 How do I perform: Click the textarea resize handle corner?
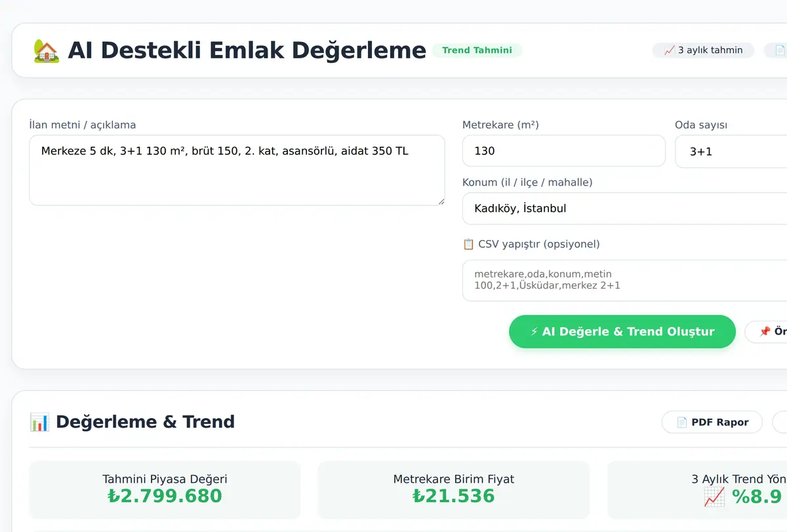(x=441, y=201)
